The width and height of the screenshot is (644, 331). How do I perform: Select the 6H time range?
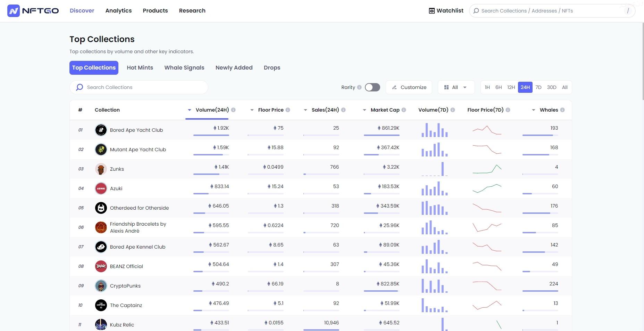[499, 87]
